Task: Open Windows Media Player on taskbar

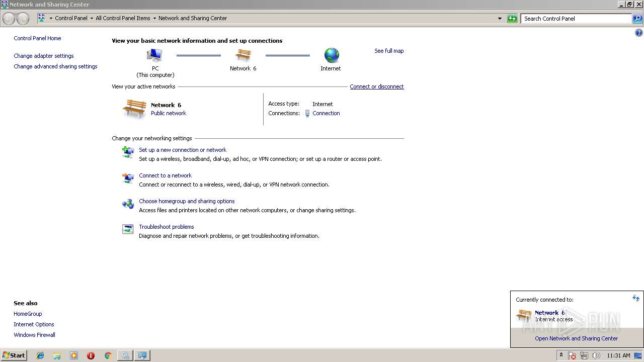Action: 74,355
